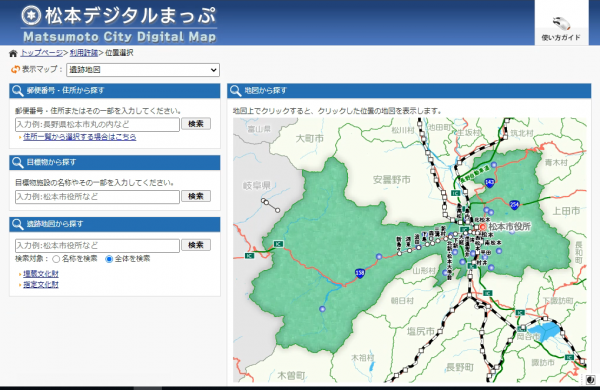Click the orange refresh icon beside 表示マップ
Screen dimensions: 600x390
pyautogui.click(x=15, y=69)
